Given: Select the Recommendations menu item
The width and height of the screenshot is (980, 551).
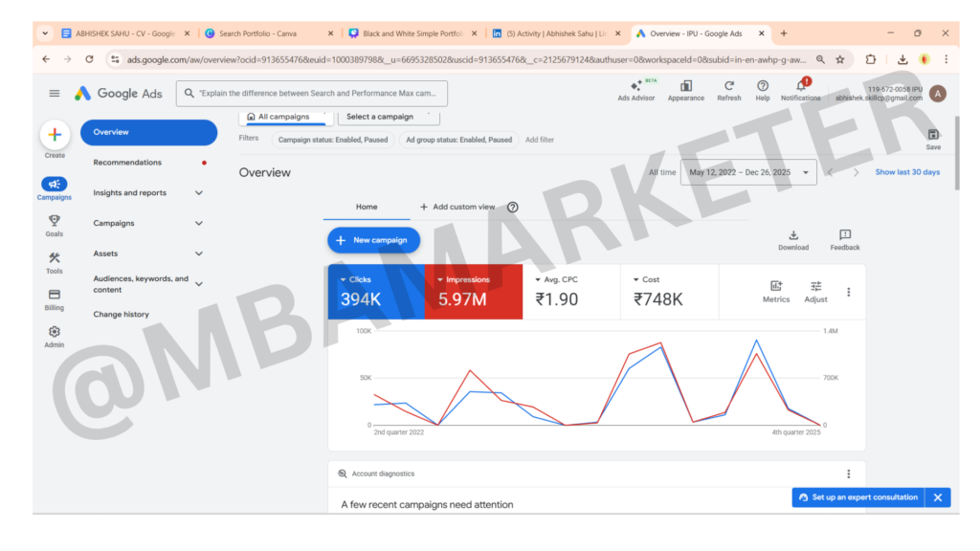Looking at the screenshot, I should click(127, 163).
